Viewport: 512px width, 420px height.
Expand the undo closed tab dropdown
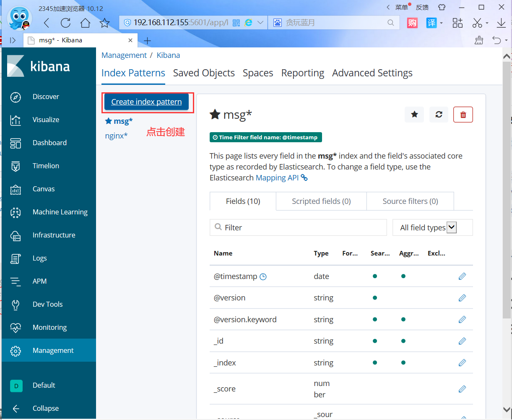tap(507, 41)
